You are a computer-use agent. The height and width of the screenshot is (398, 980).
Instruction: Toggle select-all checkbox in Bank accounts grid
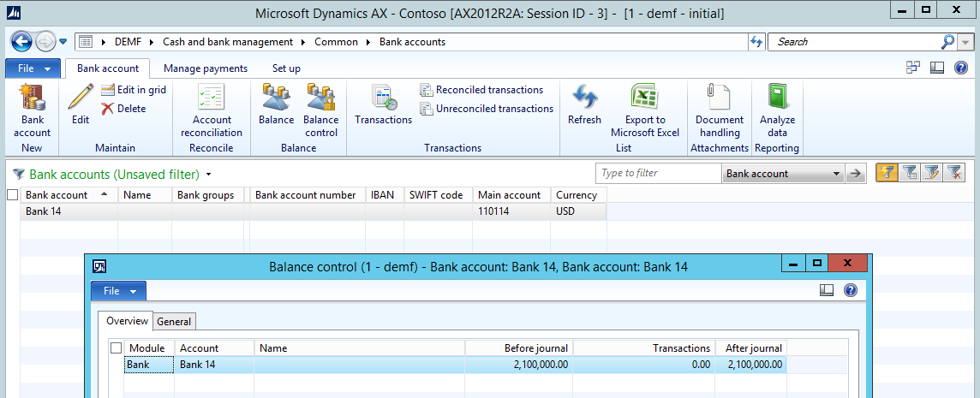tap(12, 195)
